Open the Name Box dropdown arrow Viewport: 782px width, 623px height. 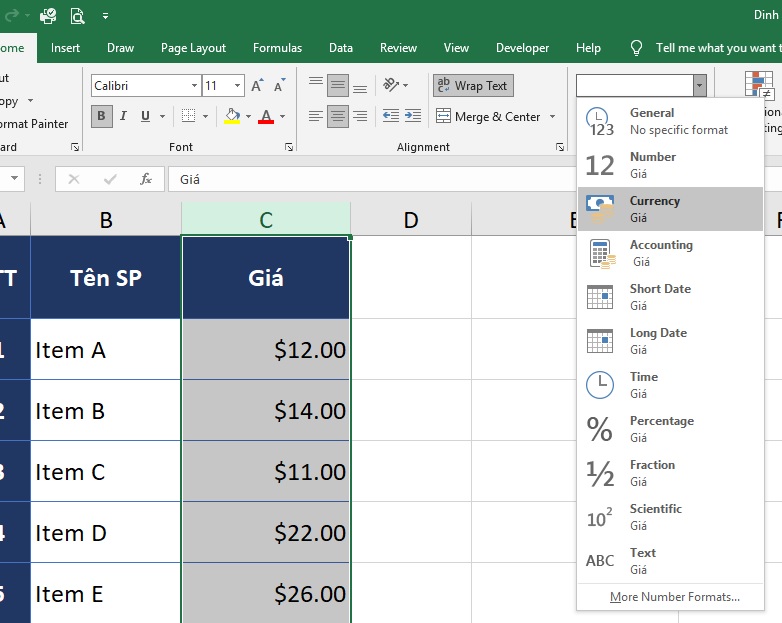click(x=14, y=178)
